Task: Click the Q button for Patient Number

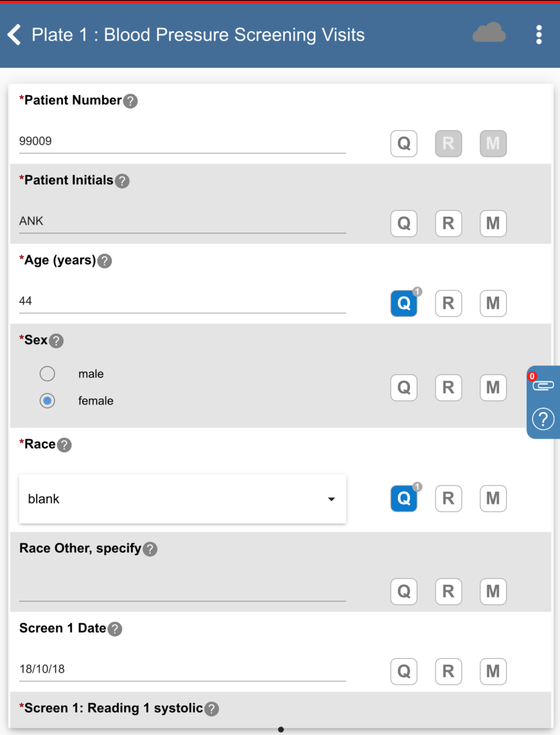Action: tap(404, 144)
